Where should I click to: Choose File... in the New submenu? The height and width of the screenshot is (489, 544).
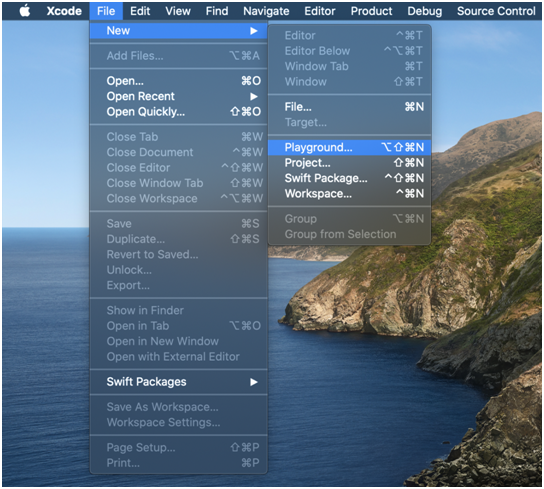[x=349, y=107]
